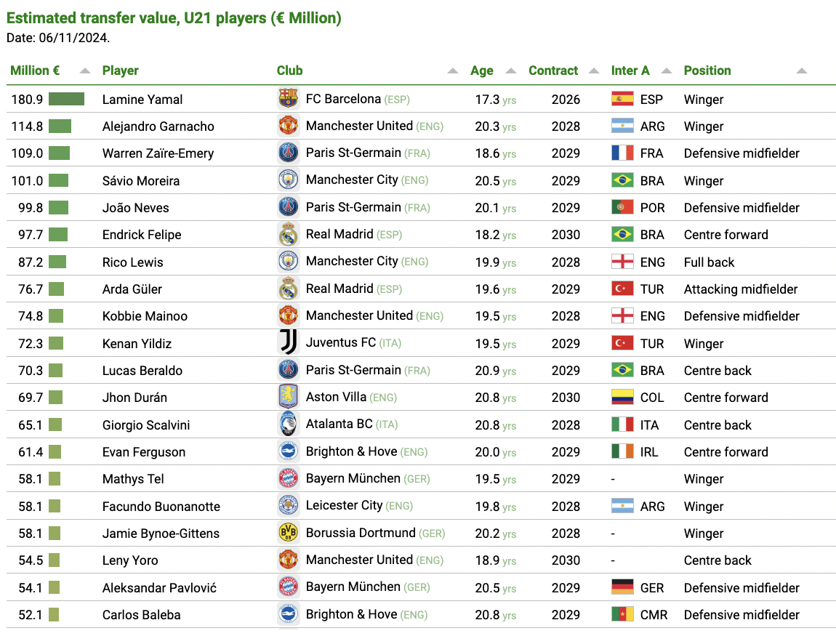The width and height of the screenshot is (836, 644).
Task: Click the FC Barcelona club crest
Action: coord(289,99)
